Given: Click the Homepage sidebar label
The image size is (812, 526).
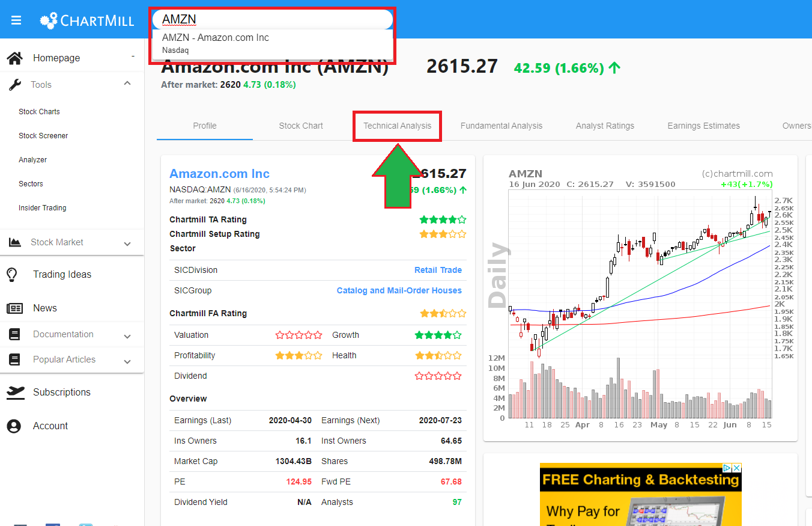Looking at the screenshot, I should tap(56, 58).
